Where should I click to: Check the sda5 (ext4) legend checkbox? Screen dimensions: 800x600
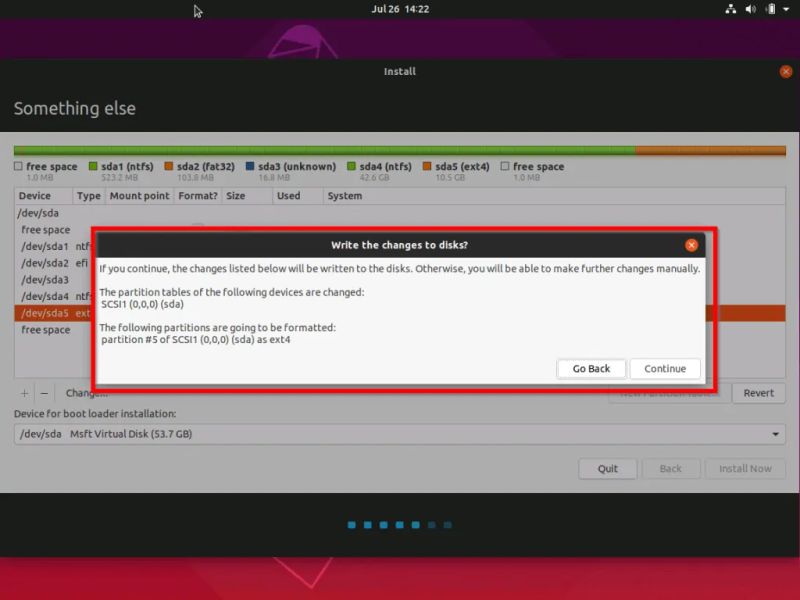(427, 166)
